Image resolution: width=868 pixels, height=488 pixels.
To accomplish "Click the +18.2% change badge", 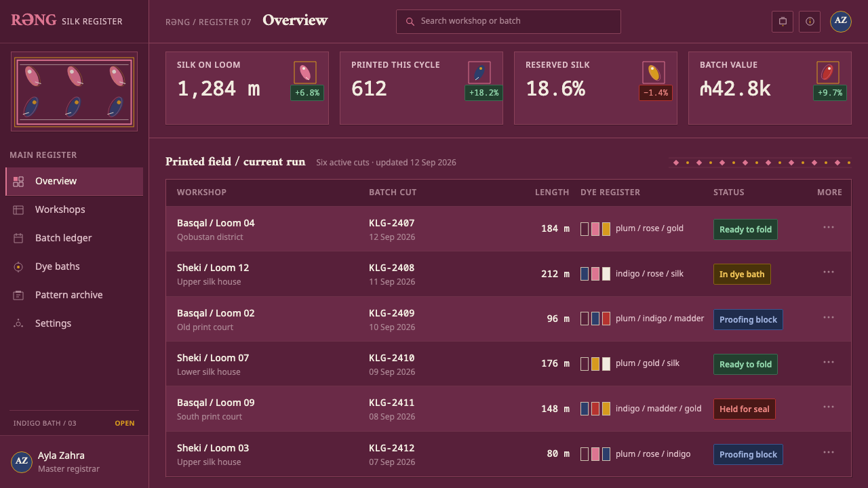I will coord(484,93).
